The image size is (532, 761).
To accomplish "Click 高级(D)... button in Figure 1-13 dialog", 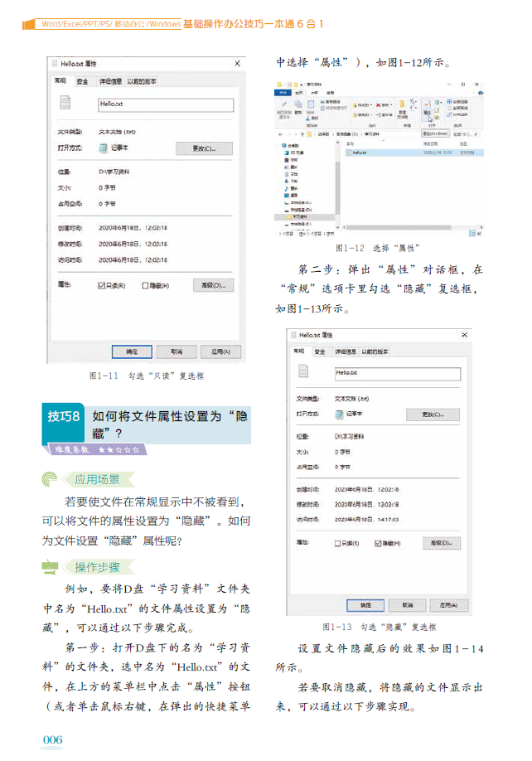I will [442, 543].
